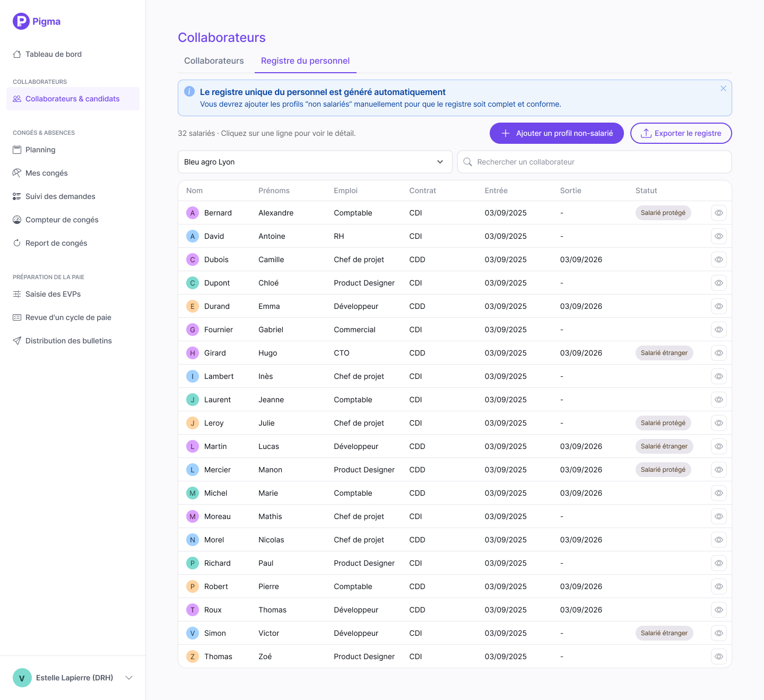Click the Saisie des EVPs sliders icon
The height and width of the screenshot is (700, 764).
[17, 294]
